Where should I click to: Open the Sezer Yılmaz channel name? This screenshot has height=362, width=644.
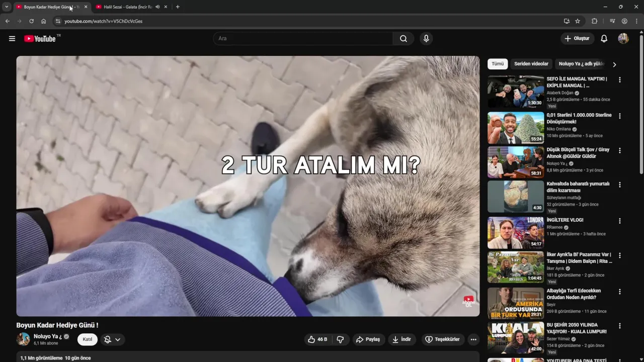coord(559,339)
